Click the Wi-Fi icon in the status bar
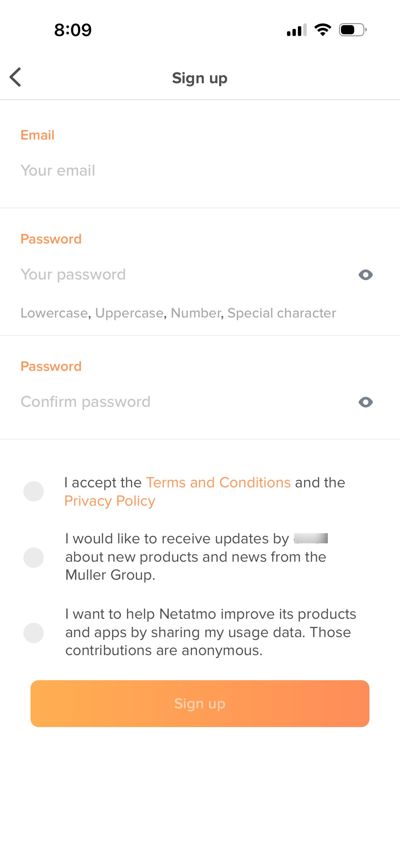400x868 pixels. pyautogui.click(x=322, y=30)
